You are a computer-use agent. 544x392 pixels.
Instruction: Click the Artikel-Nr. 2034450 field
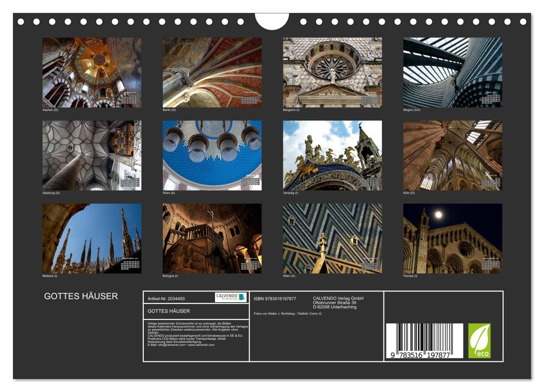click(166, 299)
